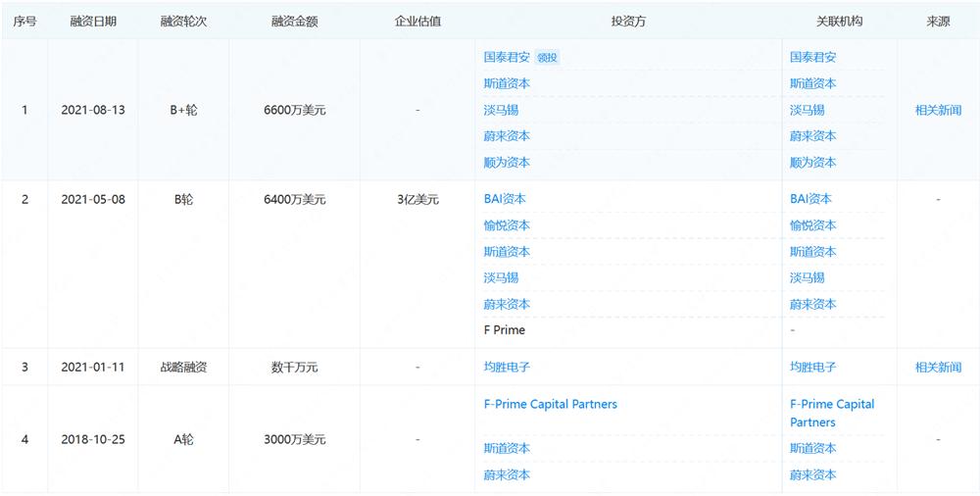The height and width of the screenshot is (496, 980).
Task: Open 淡马锡 investor link in B+轮 row
Action: click(x=501, y=110)
